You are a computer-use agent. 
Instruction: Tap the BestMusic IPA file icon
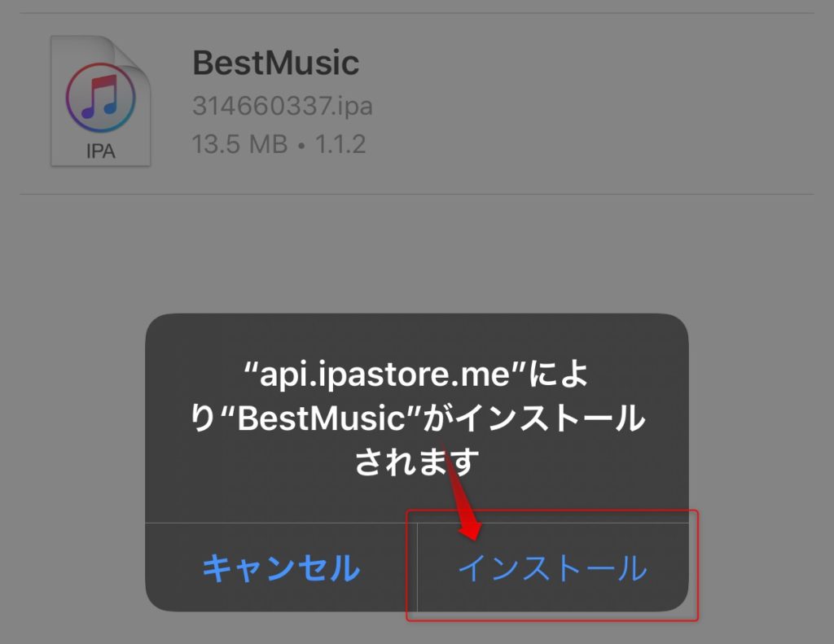(x=100, y=101)
